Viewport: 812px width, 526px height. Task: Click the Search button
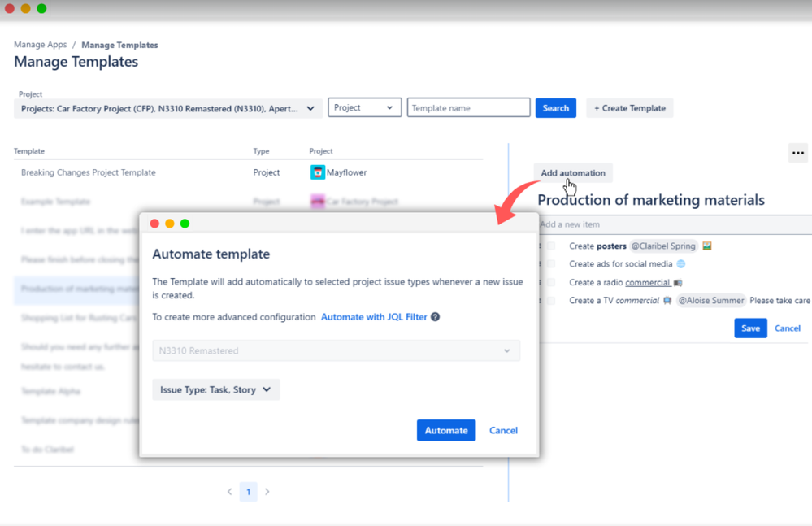556,107
